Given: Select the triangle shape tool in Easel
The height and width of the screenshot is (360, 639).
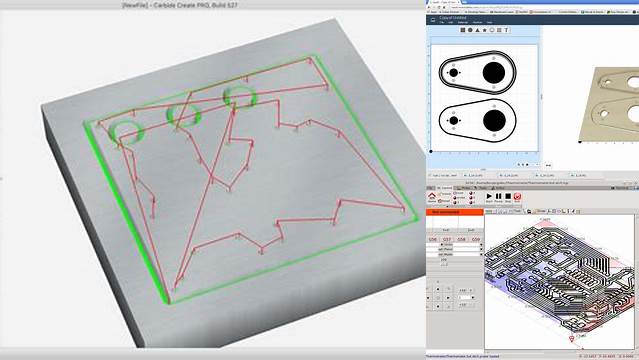Looking at the screenshot, I should (x=477, y=30).
